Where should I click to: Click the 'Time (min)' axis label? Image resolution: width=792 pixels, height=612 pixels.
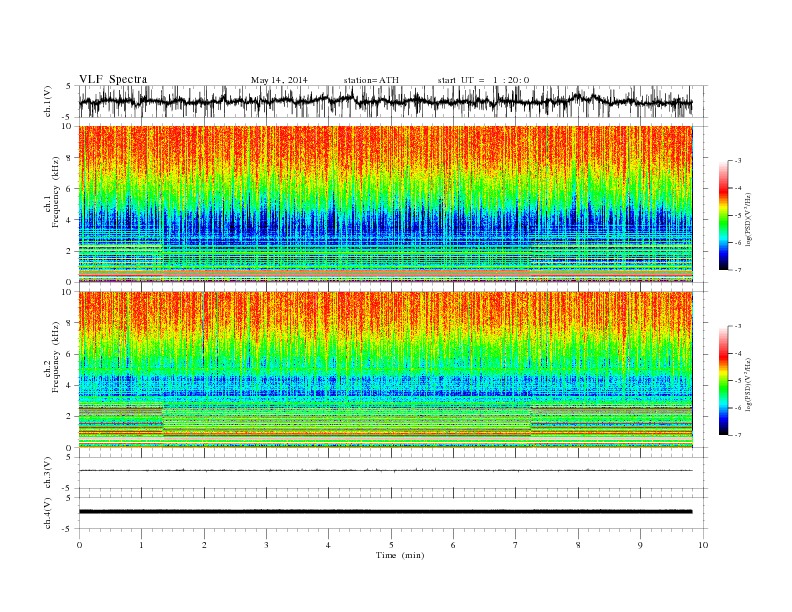[x=400, y=555]
